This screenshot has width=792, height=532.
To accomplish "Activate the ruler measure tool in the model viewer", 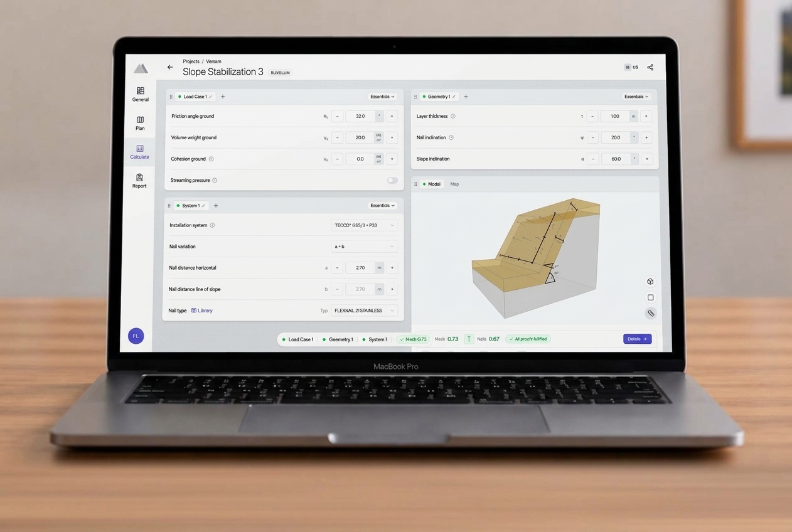I will 651,313.
